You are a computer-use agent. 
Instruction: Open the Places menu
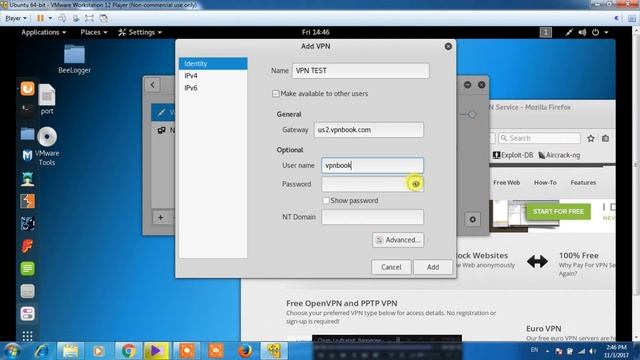pos(93,32)
